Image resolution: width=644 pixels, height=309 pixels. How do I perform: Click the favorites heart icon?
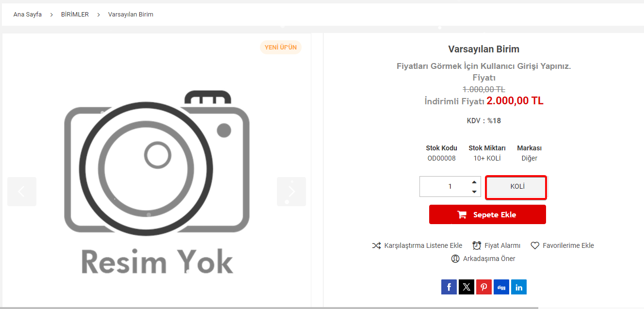click(535, 245)
